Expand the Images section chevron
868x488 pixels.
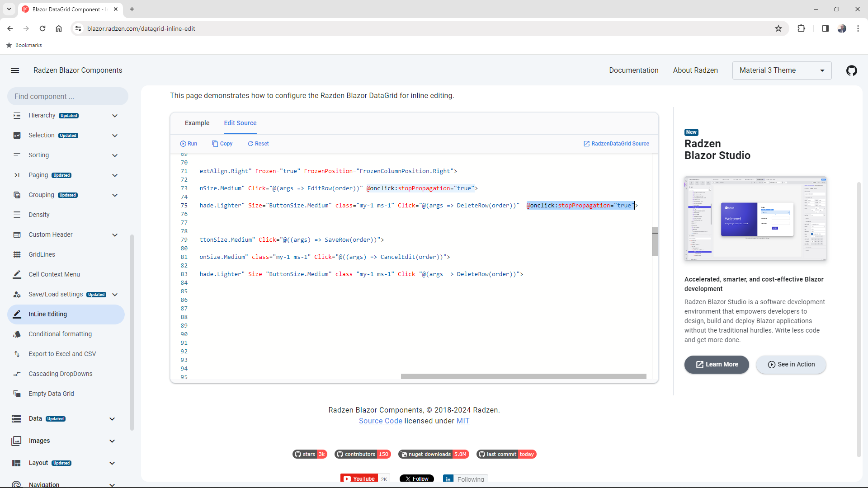point(112,441)
